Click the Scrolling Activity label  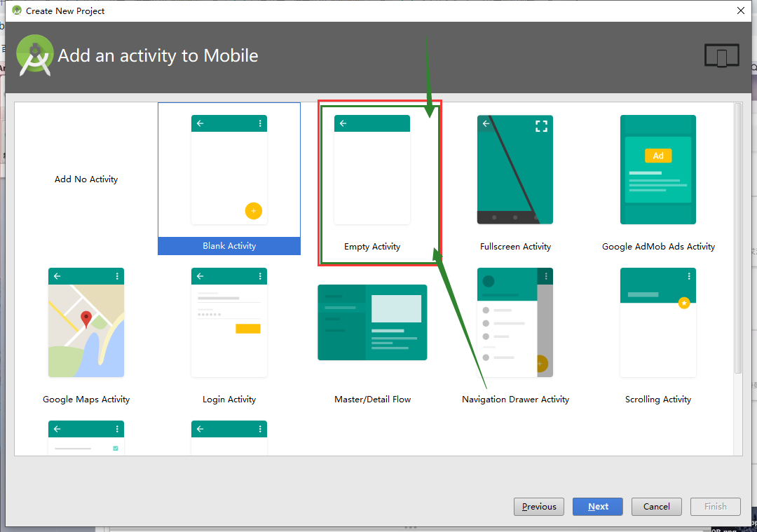[657, 400]
